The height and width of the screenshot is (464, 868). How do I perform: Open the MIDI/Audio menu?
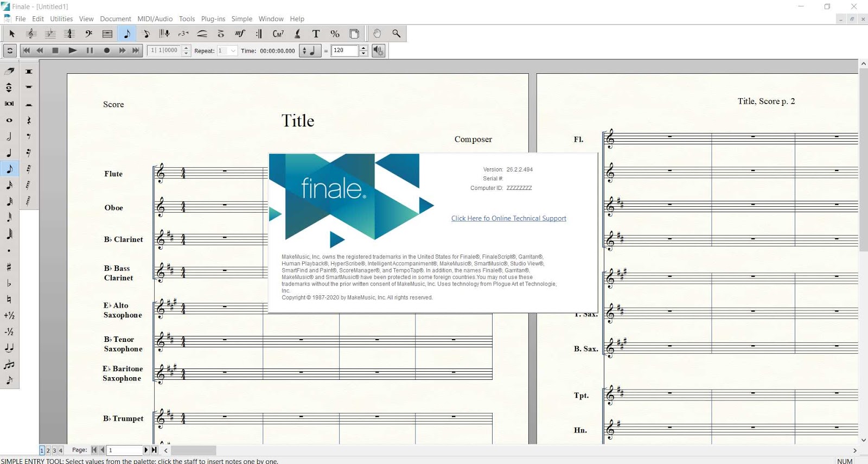(155, 18)
